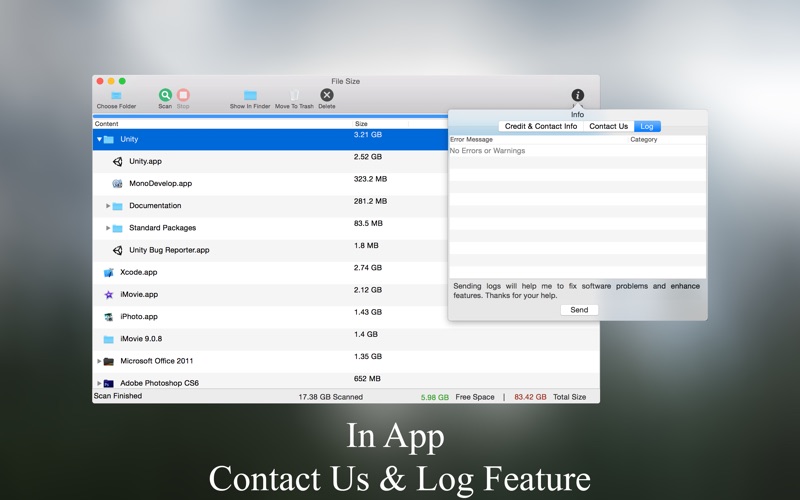
Task: Click the Documentation folder icon
Action: tap(117, 206)
